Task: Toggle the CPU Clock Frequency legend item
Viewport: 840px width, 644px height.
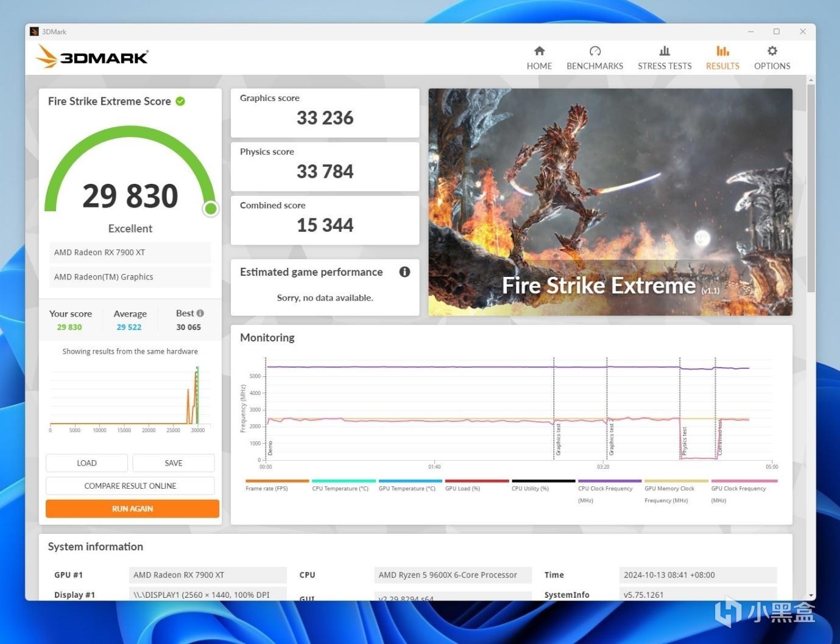Action: 610,491
